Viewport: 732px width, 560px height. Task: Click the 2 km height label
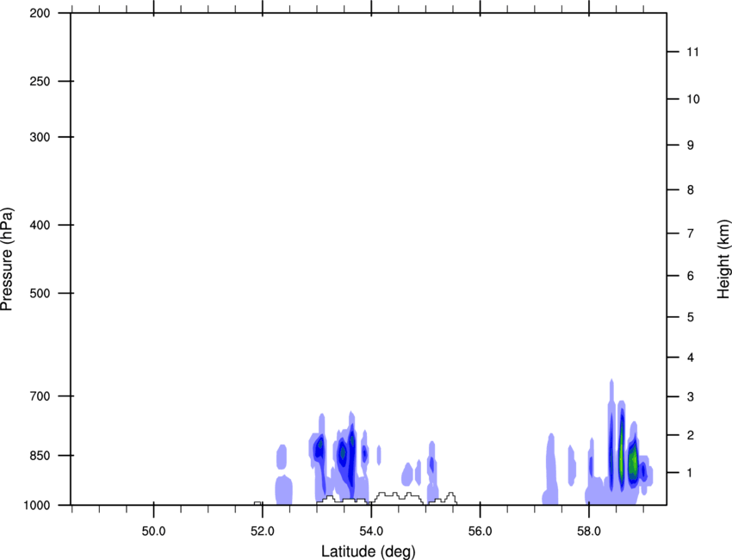click(691, 435)
